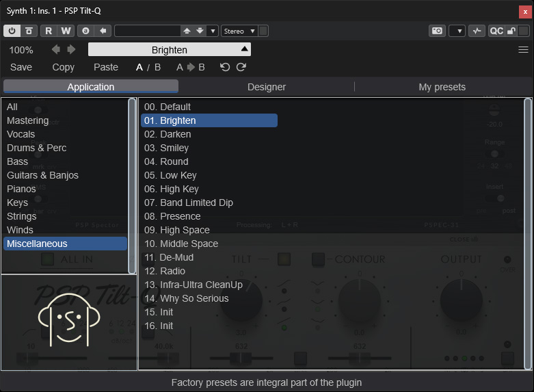Load the 01. Brighten preset

tap(209, 120)
